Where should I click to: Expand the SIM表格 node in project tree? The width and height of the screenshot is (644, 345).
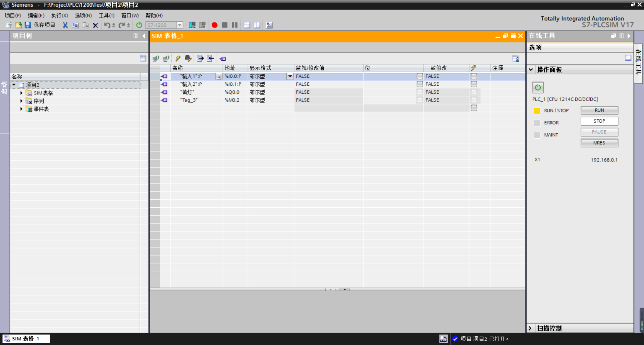pos(21,93)
